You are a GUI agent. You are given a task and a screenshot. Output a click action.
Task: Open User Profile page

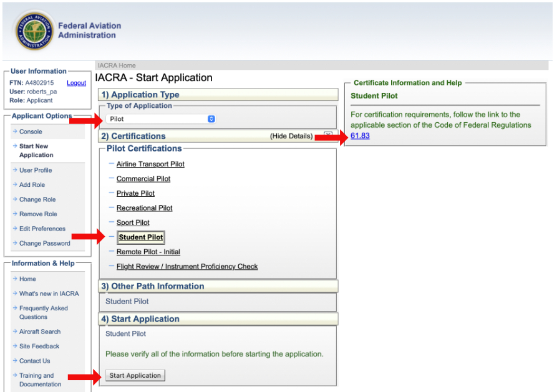36,170
